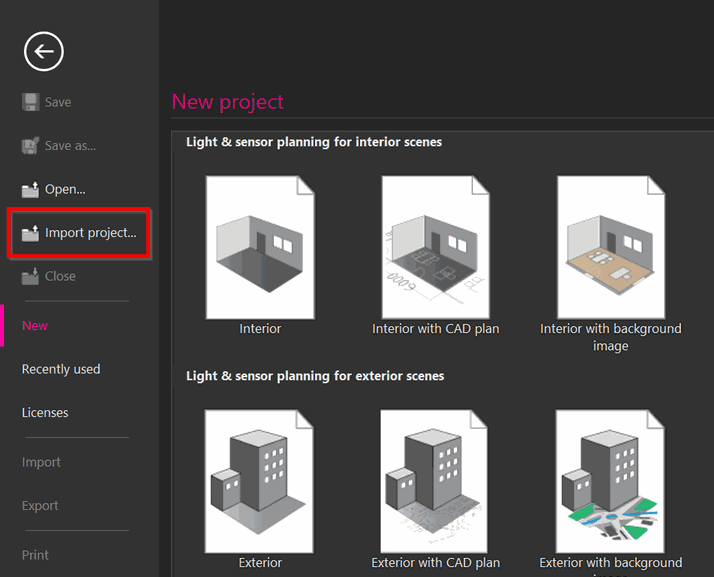The height and width of the screenshot is (577, 714).
Task: Click the Save as icon
Action: [x=31, y=146]
